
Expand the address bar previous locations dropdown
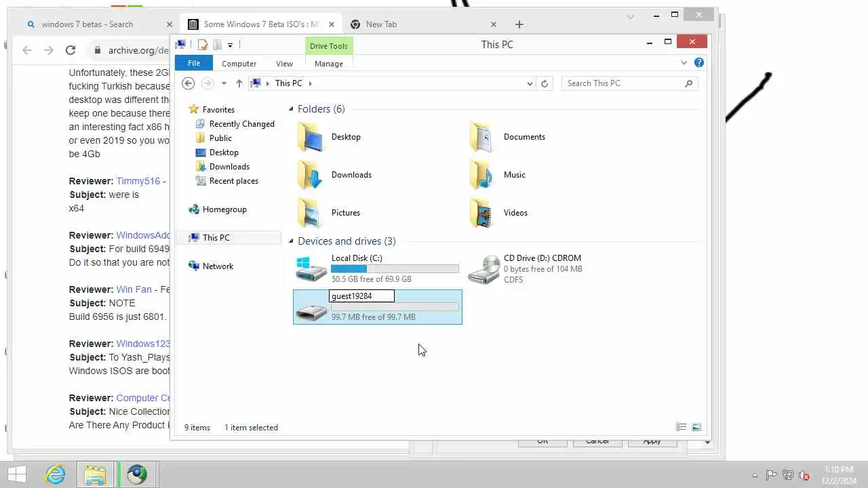[x=530, y=83]
